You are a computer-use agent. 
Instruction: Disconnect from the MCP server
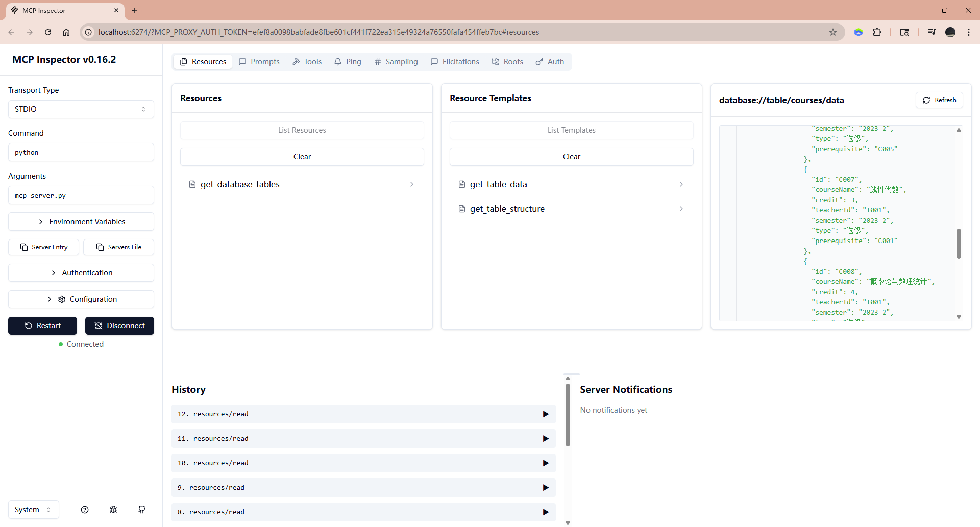(x=119, y=326)
